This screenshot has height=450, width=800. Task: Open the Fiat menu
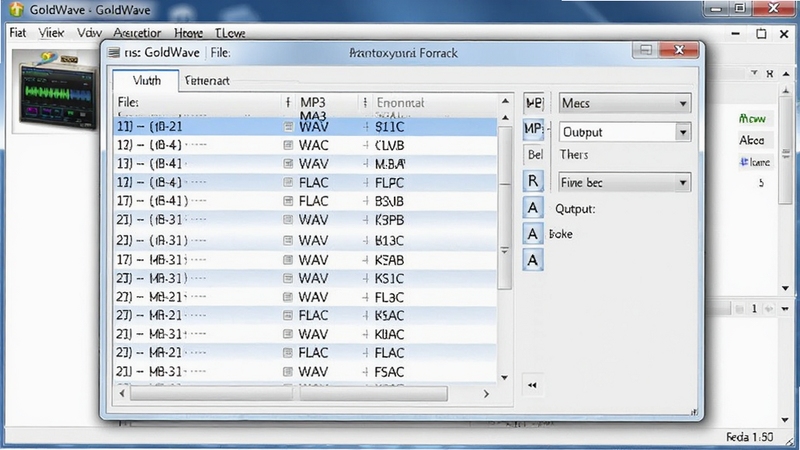(18, 33)
